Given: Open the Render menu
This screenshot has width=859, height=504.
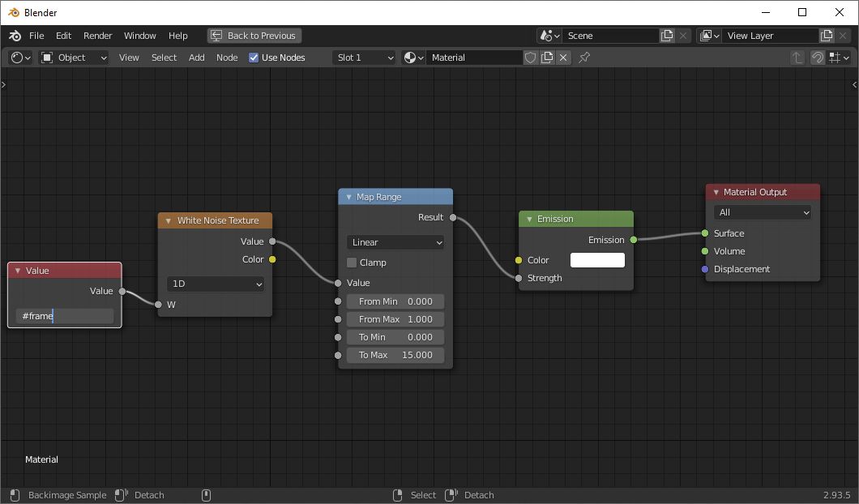Looking at the screenshot, I should (97, 36).
